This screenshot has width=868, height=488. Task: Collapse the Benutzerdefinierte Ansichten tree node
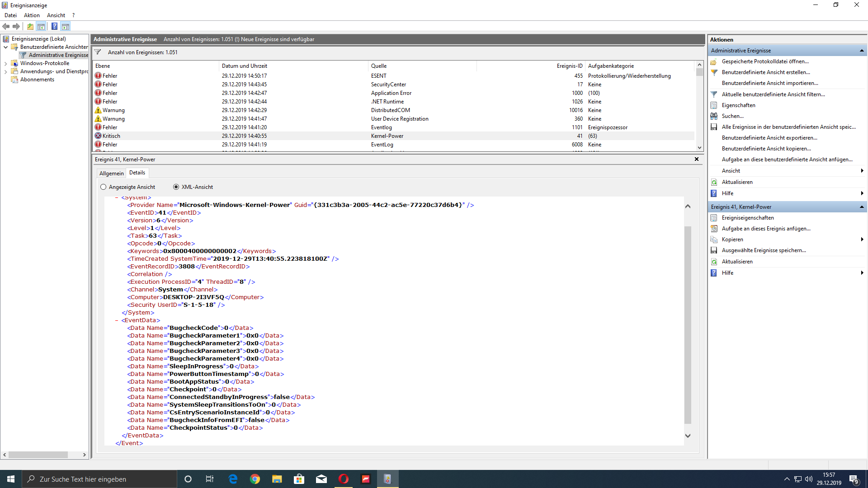click(x=5, y=47)
